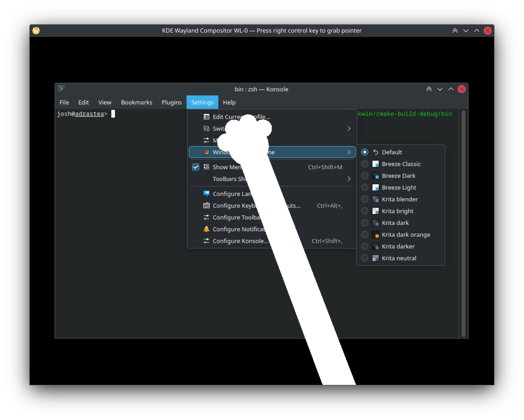524x420 pixels.
Task: Select the Breeze Dark radio button
Action: 365,176
